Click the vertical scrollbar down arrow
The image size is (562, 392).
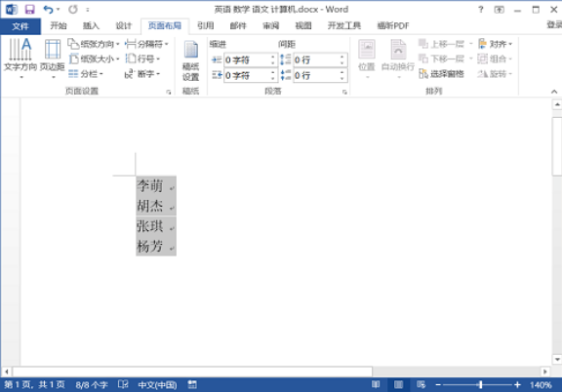click(x=557, y=360)
